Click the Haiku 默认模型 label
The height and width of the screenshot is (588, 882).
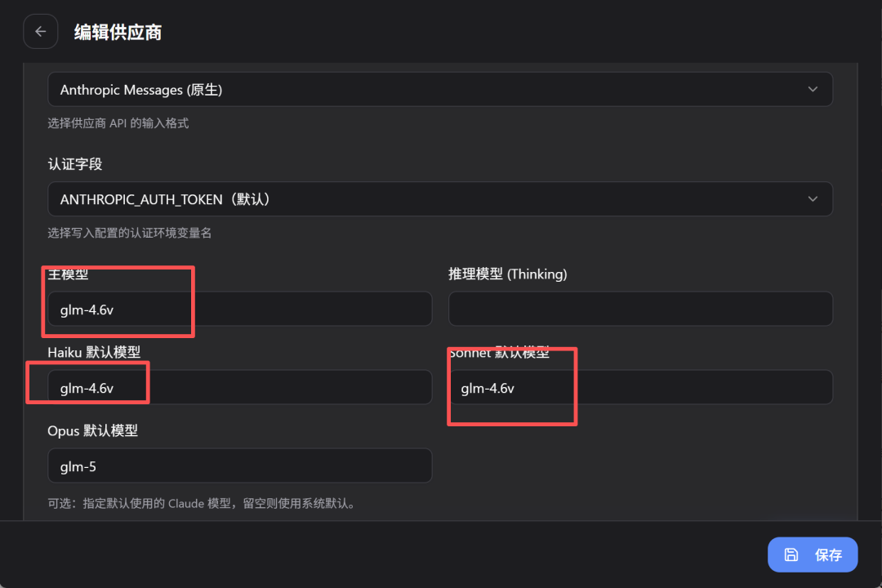click(x=94, y=352)
